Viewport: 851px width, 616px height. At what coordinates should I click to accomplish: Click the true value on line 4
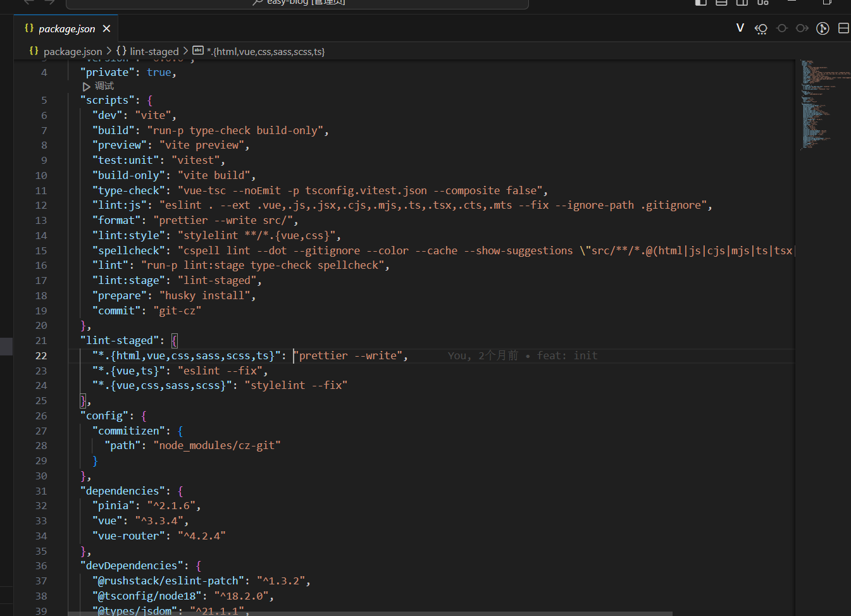pyautogui.click(x=159, y=72)
